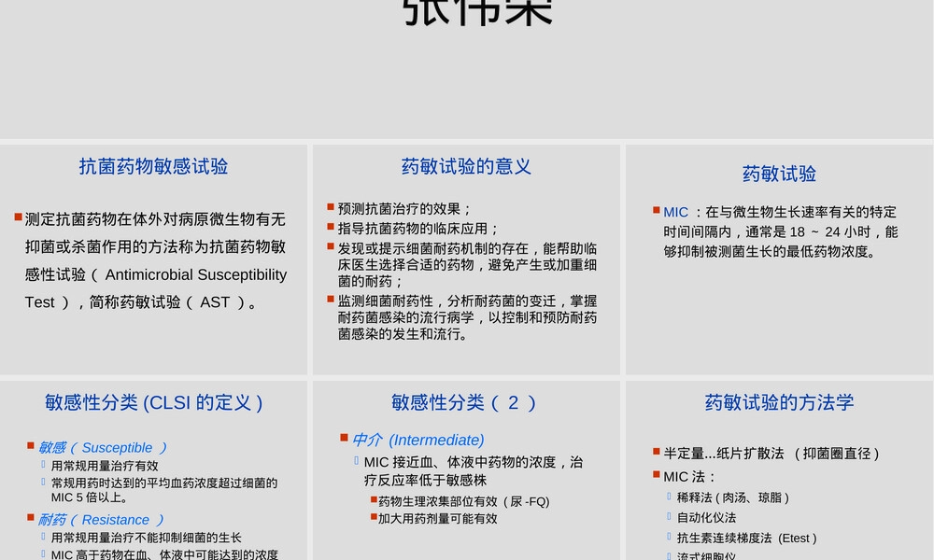
Task: Click the line starting 常规用药时达到的平均血药浓度
Action: pos(164,490)
